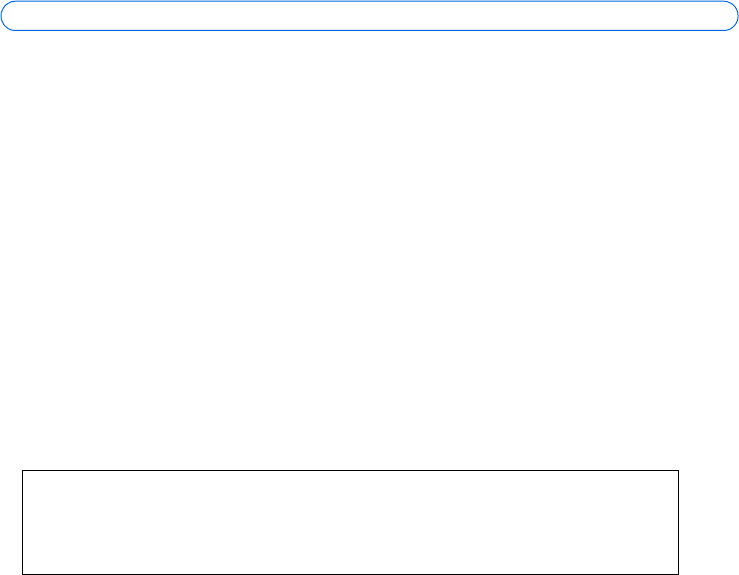
Task: Click the bottom-left corner of the bordered box
Action: (x=23, y=574)
